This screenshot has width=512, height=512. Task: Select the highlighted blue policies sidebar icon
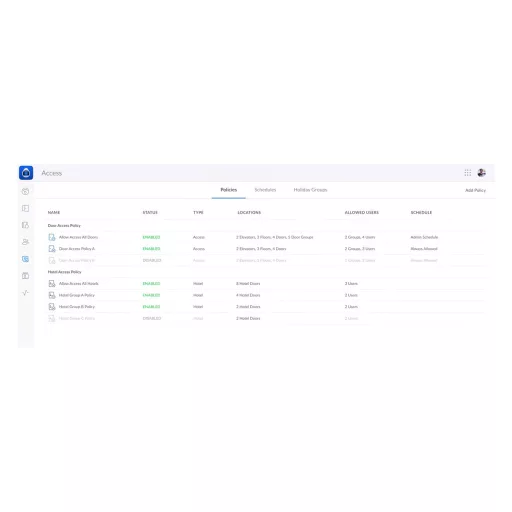[x=25, y=259]
